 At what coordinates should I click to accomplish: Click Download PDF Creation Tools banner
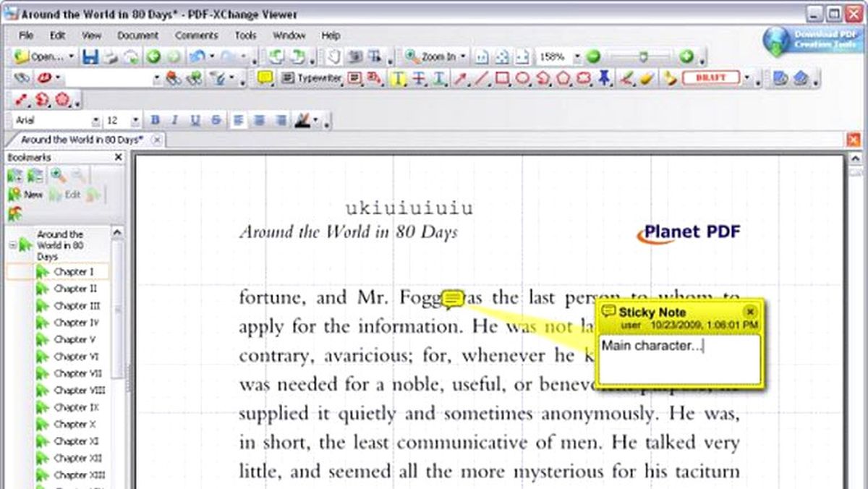tap(812, 40)
